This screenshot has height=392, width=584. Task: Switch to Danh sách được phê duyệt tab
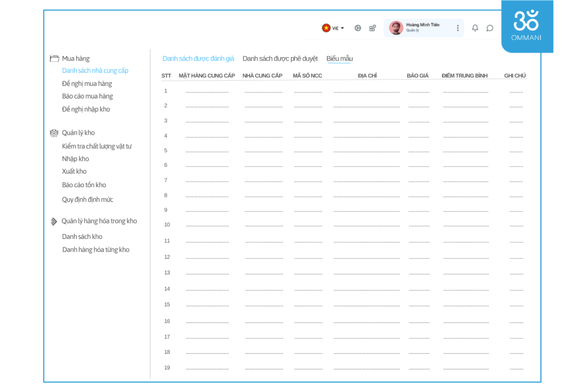point(280,59)
